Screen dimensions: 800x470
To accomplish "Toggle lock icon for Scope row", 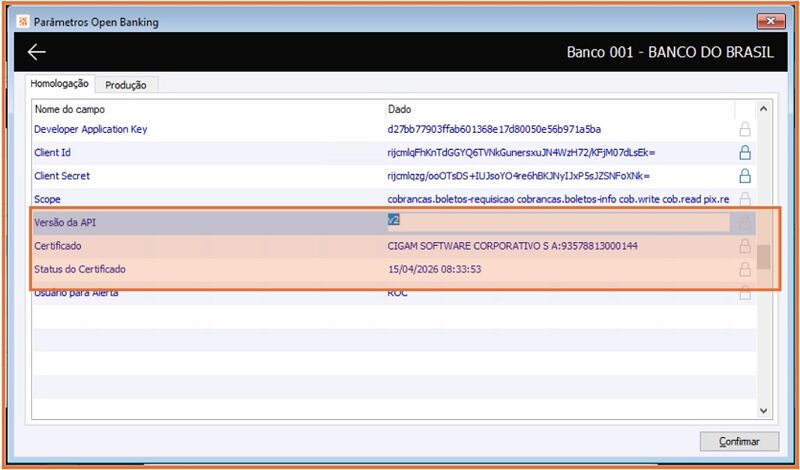I will [x=745, y=199].
